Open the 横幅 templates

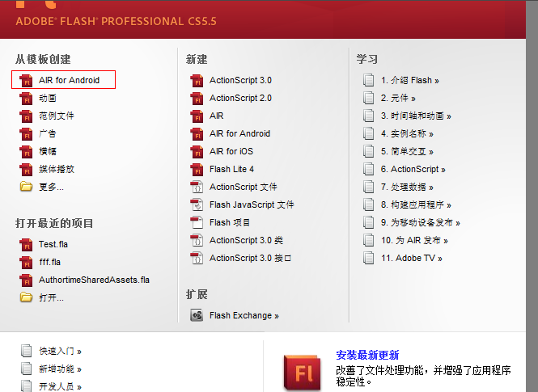pyautogui.click(x=48, y=151)
